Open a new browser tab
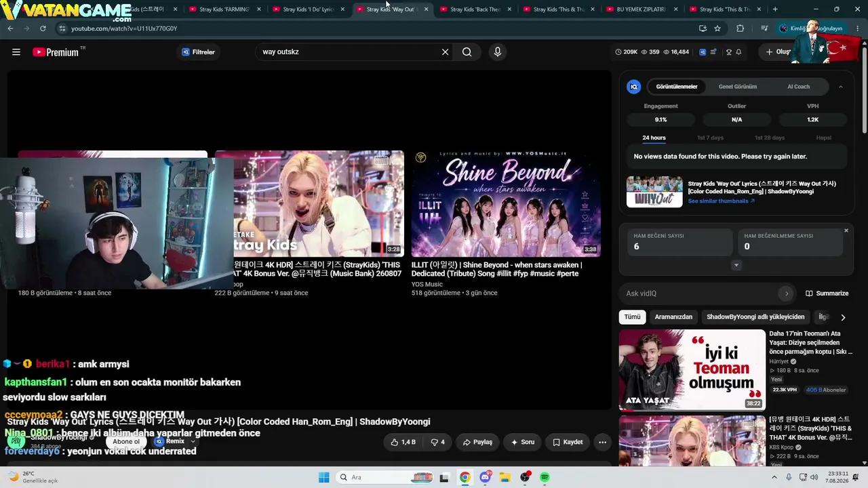 [775, 9]
